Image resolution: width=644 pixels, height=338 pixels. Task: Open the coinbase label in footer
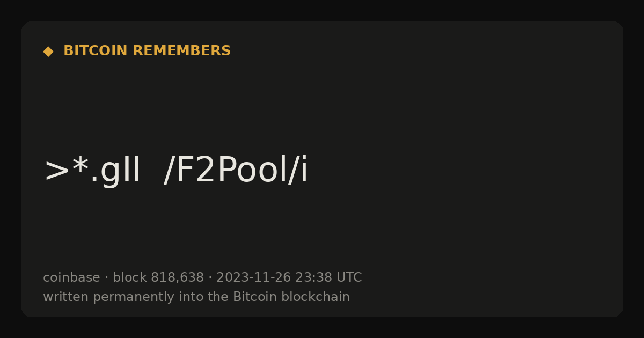pos(71,277)
